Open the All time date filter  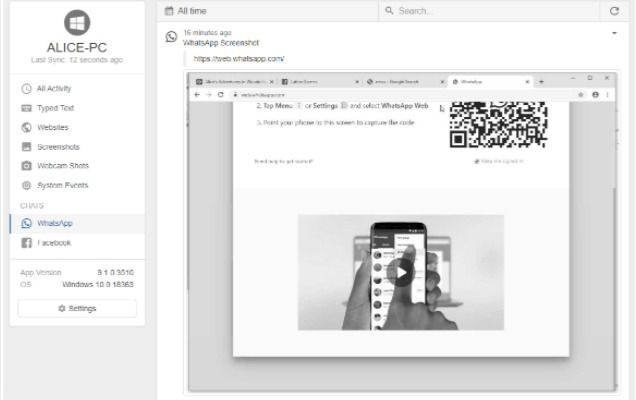(x=268, y=11)
